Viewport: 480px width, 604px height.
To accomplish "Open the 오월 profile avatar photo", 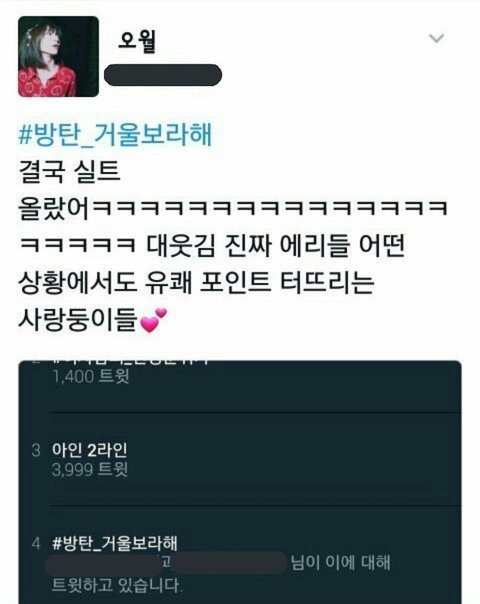I will [59, 56].
